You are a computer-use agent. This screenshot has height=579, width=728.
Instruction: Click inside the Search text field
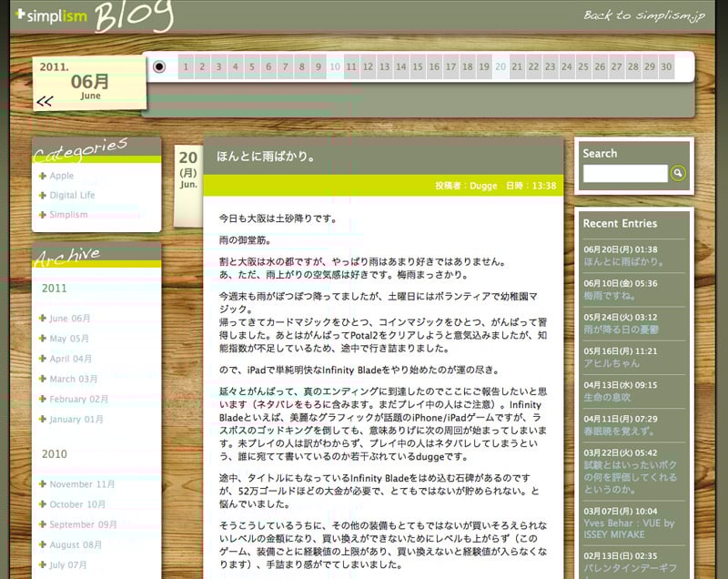[x=625, y=173]
